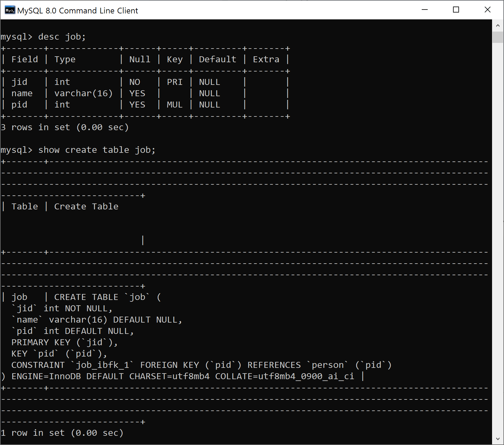Click the 'ENGINE=InnoDB' text

click(x=46, y=376)
